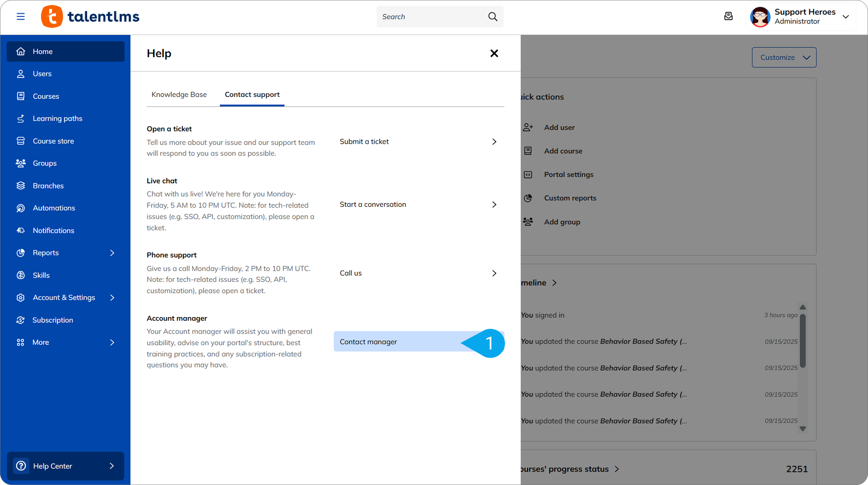Click the search magnifier icon

pyautogui.click(x=492, y=17)
